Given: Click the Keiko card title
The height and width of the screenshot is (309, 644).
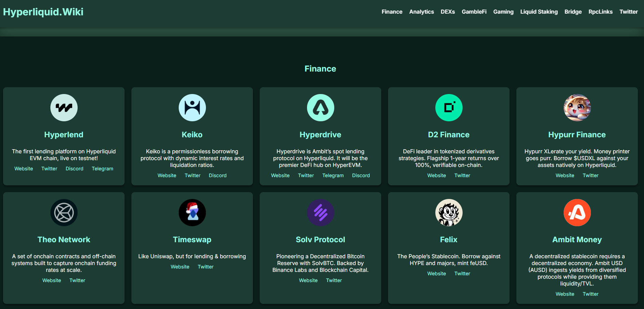Looking at the screenshot, I should [x=192, y=135].
